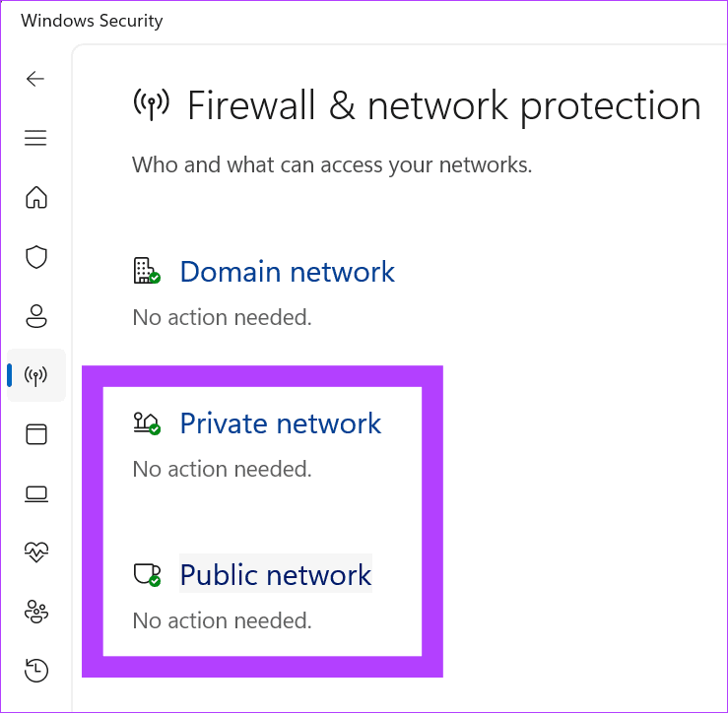Open Virus & threat protection shield

tap(36, 257)
